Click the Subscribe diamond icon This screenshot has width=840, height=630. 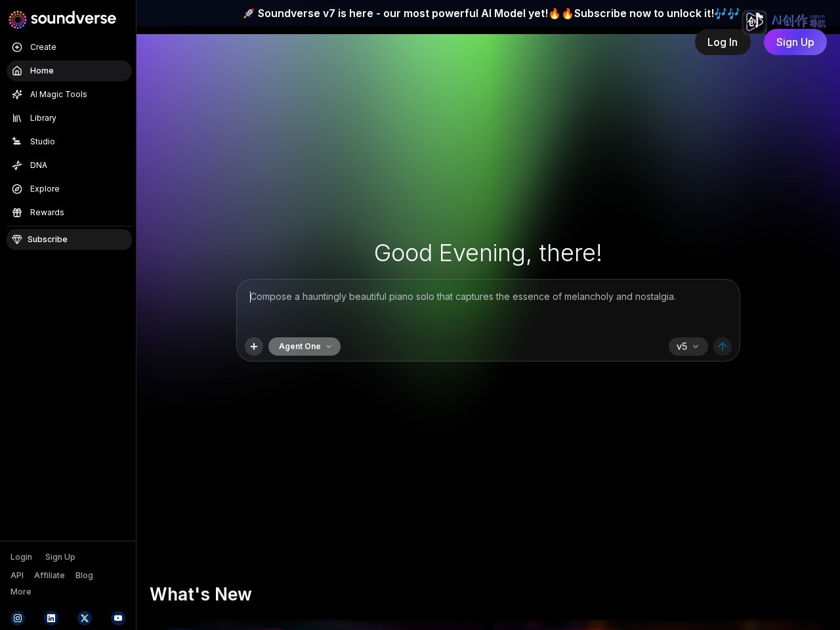tap(17, 240)
